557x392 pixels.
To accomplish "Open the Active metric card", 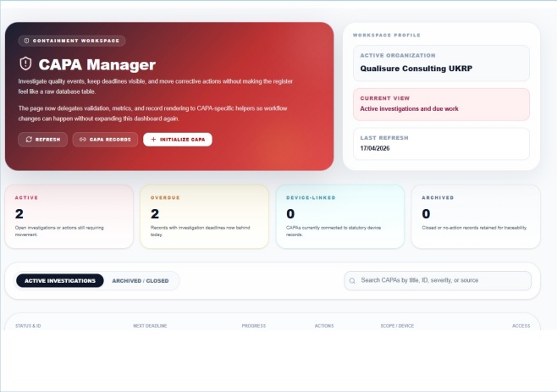I will [69, 217].
